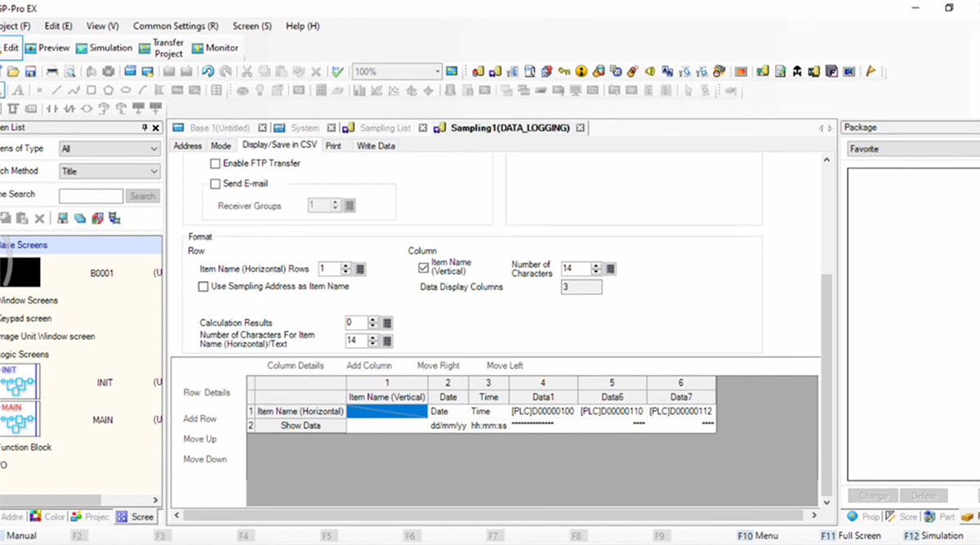Insert a Table with the grid icon

point(216,90)
